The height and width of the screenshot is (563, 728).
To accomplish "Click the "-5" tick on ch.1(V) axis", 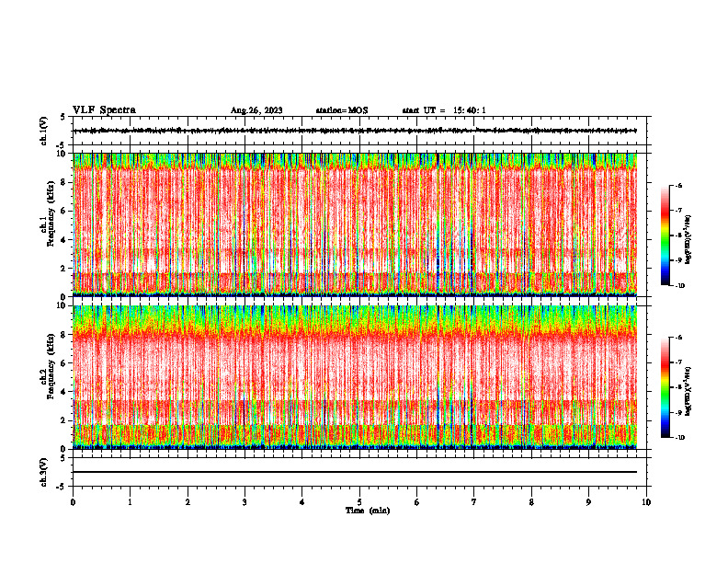I will pyautogui.click(x=62, y=145).
